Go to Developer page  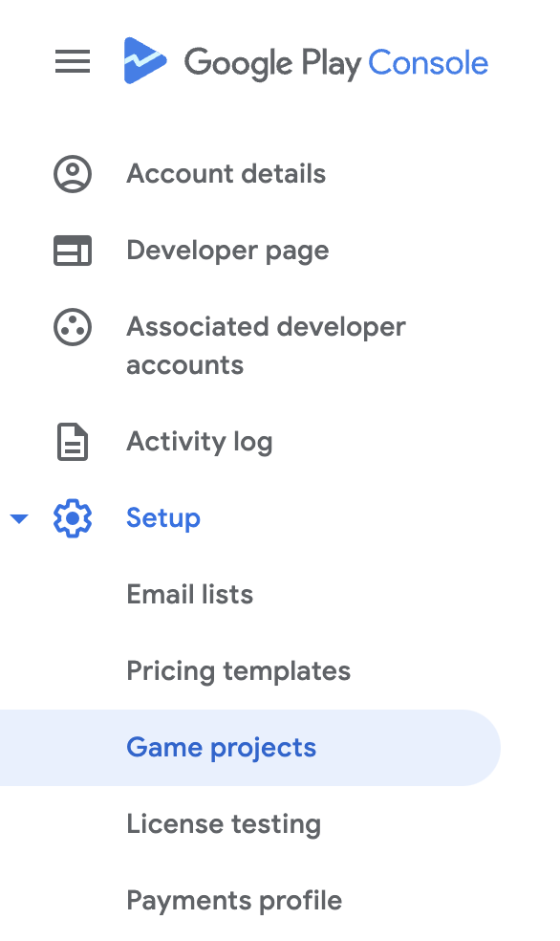point(227,251)
